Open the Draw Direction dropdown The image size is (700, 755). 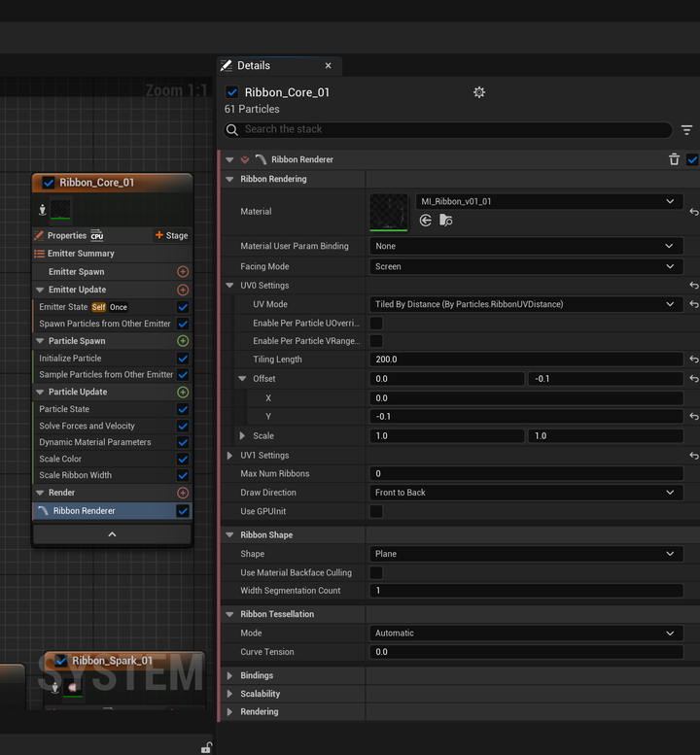click(526, 493)
